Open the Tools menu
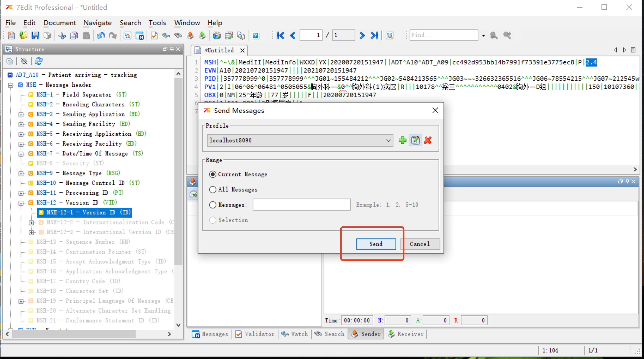The width and height of the screenshot is (644, 359). [157, 23]
